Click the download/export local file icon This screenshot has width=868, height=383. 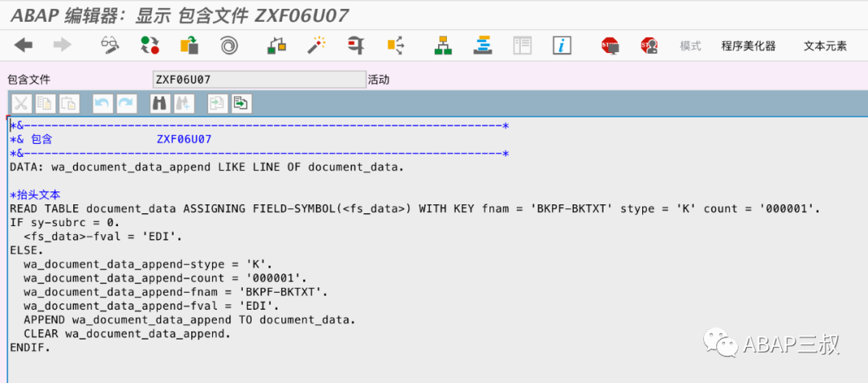[x=241, y=104]
